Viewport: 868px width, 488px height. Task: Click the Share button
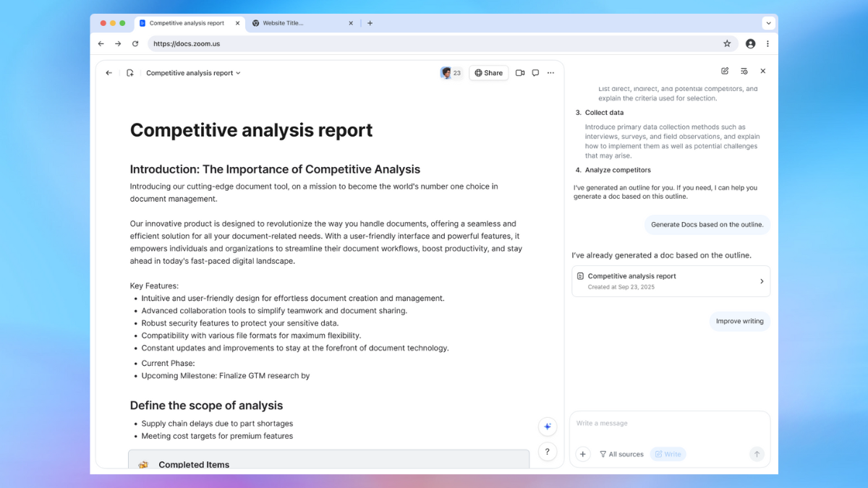(489, 73)
